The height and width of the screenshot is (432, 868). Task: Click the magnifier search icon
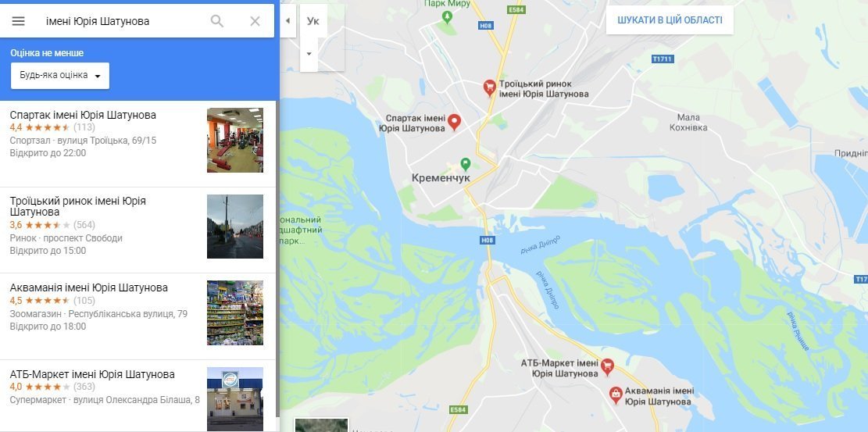click(x=217, y=21)
